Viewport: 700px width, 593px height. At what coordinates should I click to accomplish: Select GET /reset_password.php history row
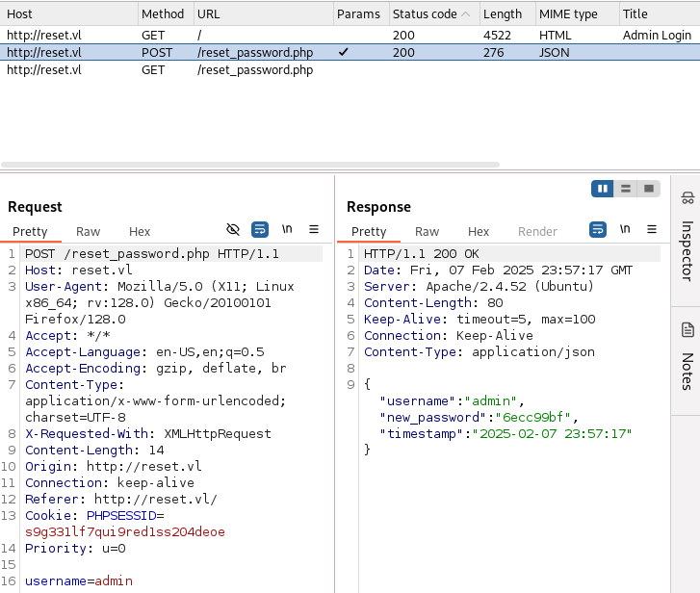click(x=350, y=70)
